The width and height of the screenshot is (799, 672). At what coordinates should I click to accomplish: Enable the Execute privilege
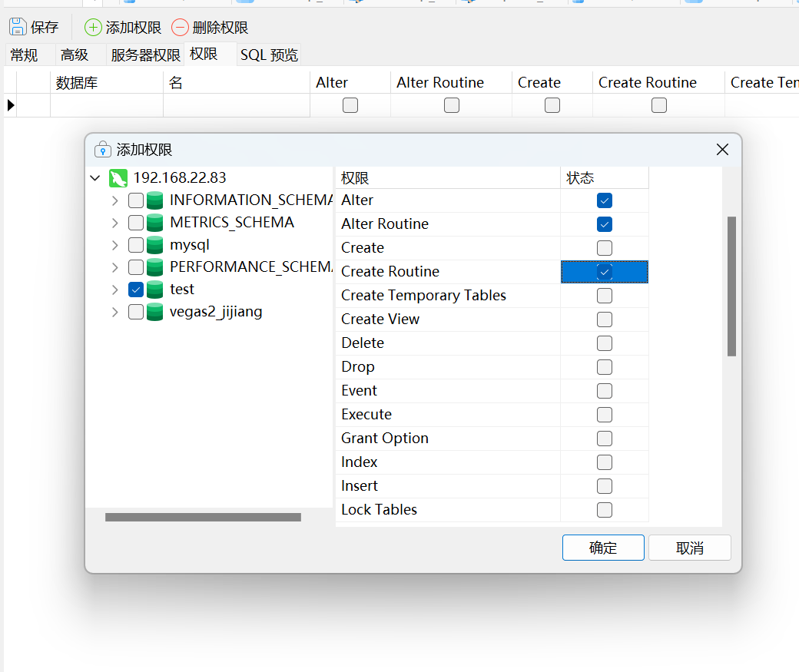[605, 415]
